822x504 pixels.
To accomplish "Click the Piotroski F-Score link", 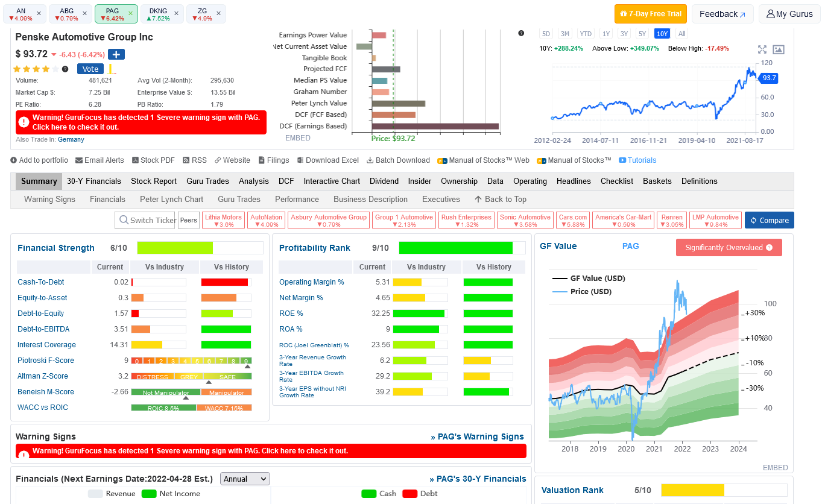I will (x=46, y=361).
